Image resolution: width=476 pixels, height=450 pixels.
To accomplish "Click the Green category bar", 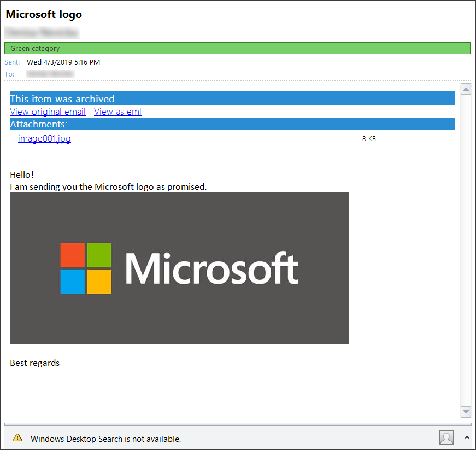I will (237, 49).
